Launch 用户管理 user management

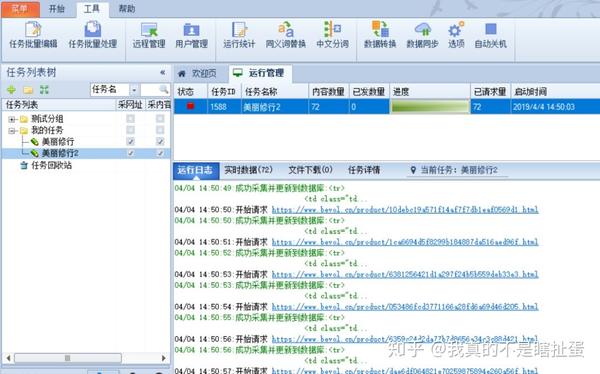[191, 35]
